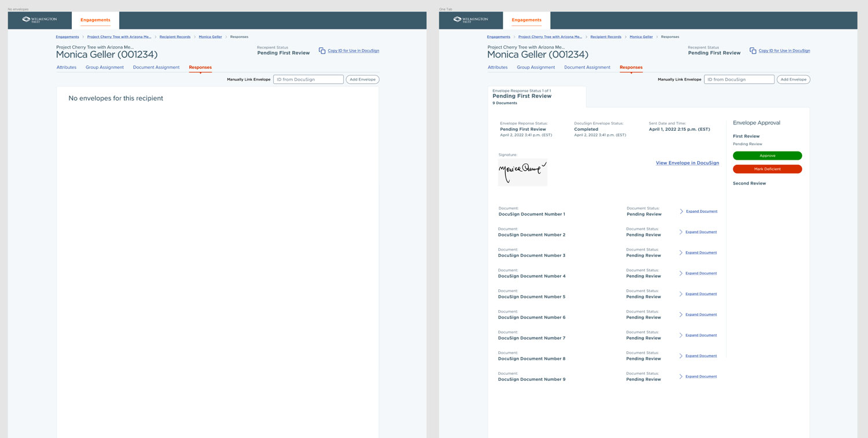Click Expand Document link for Document Number 9
This screenshot has width=868, height=438.
pyautogui.click(x=701, y=377)
